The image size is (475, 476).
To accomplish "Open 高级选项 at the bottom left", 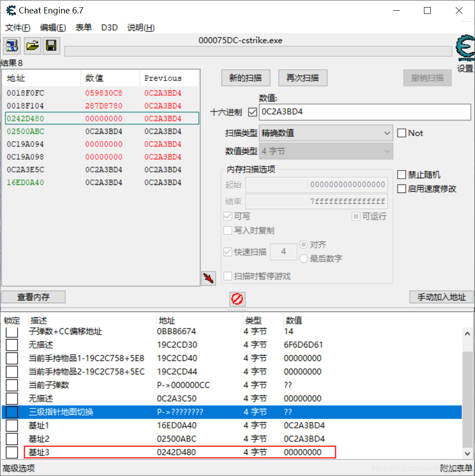I will click(x=18, y=468).
